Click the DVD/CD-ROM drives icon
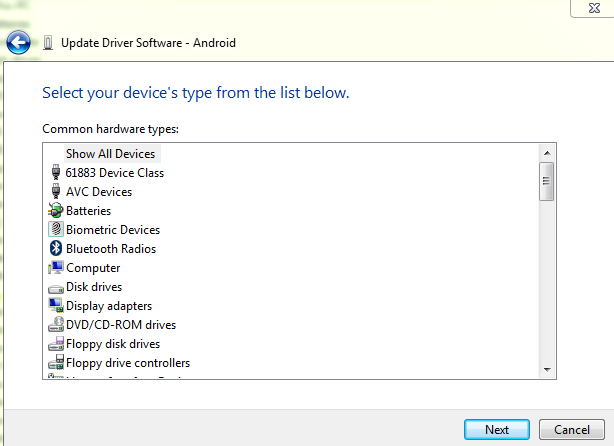614x446 pixels. coord(55,325)
